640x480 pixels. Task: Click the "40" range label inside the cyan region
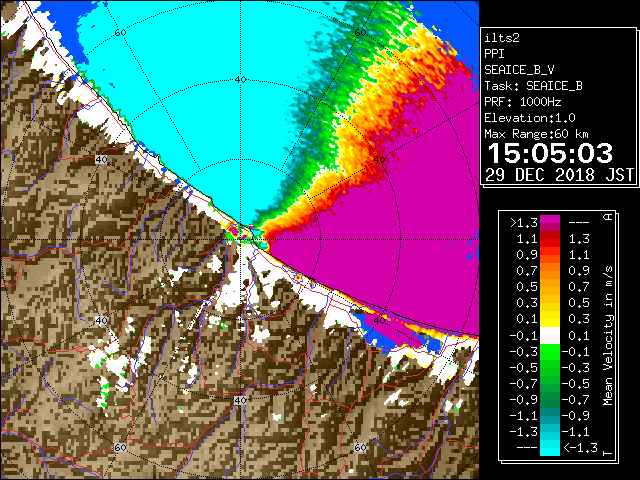[x=240, y=80]
